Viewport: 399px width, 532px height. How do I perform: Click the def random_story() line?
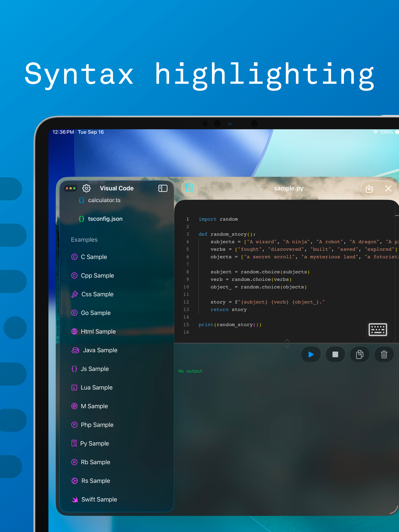(x=227, y=234)
